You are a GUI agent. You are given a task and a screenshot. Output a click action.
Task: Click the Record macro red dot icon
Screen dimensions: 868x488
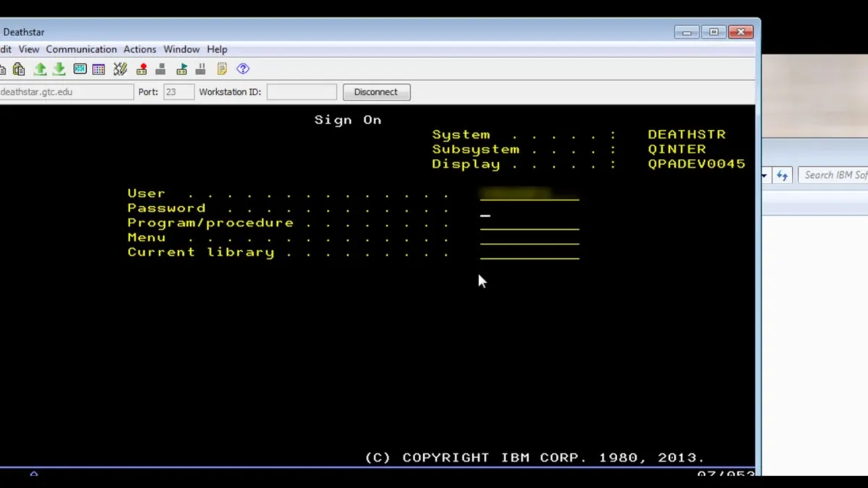tap(142, 69)
